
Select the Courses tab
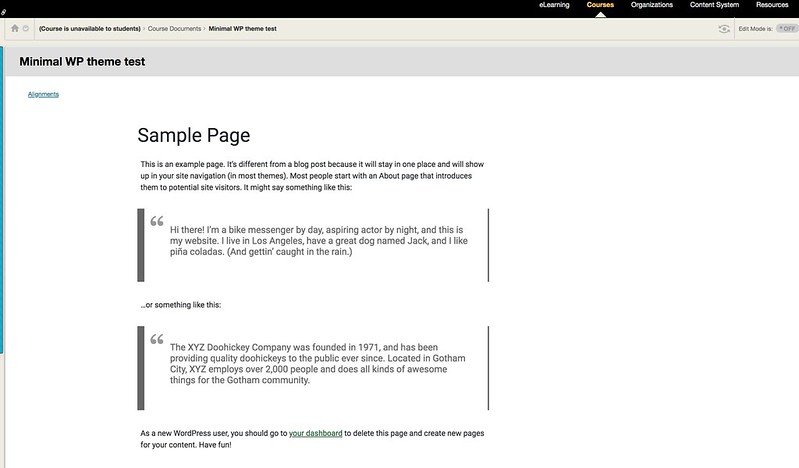(x=600, y=5)
